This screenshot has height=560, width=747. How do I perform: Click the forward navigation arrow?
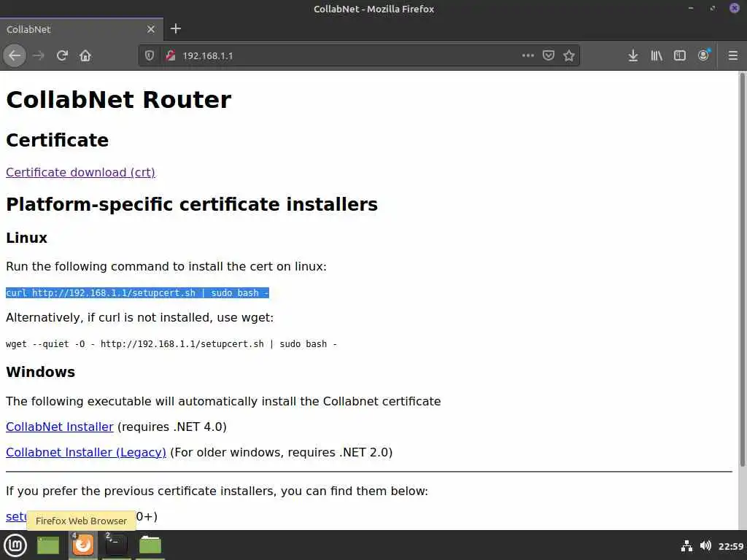pyautogui.click(x=39, y=55)
